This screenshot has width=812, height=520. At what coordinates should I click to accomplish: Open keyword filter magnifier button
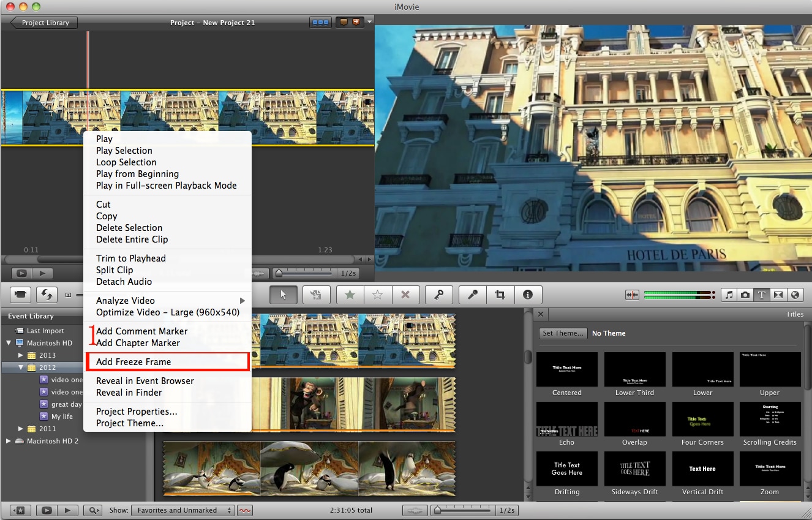[x=92, y=510]
